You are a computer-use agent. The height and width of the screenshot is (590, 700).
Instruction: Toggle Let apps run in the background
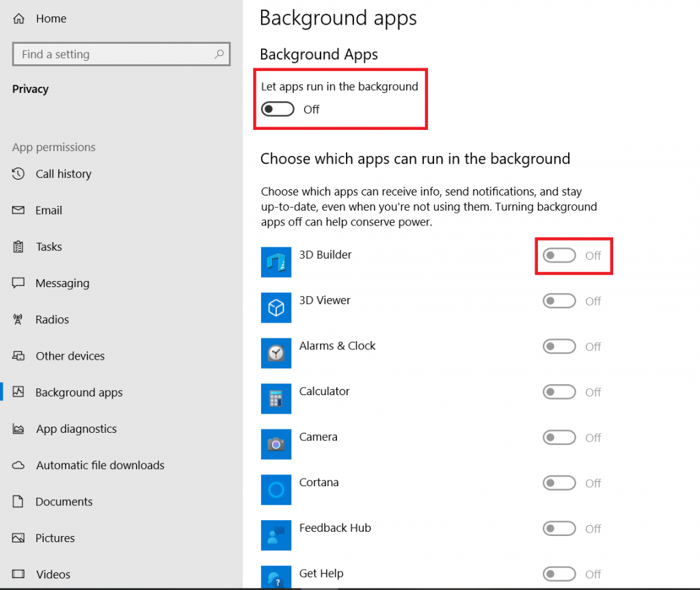tap(276, 109)
